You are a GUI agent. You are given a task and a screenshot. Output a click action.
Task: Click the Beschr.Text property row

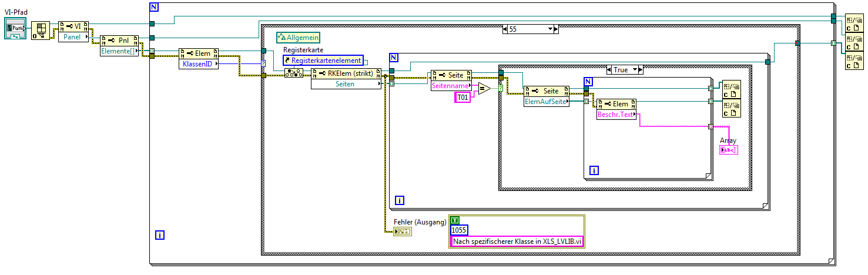pyautogui.click(x=616, y=115)
